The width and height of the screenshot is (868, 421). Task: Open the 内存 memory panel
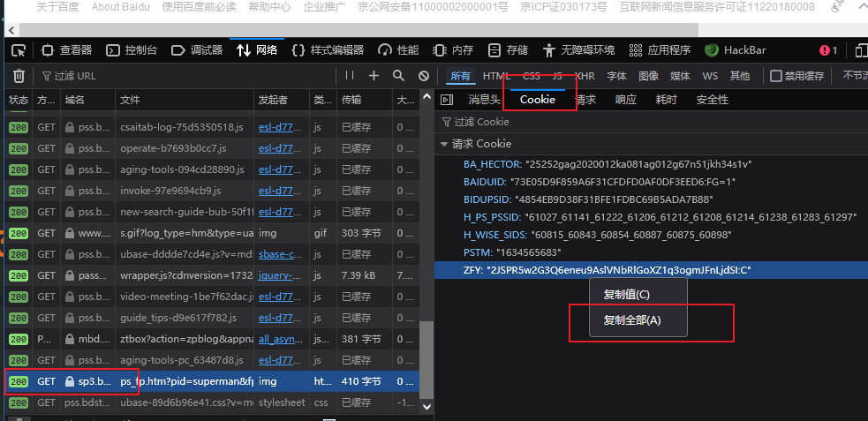pyautogui.click(x=453, y=50)
